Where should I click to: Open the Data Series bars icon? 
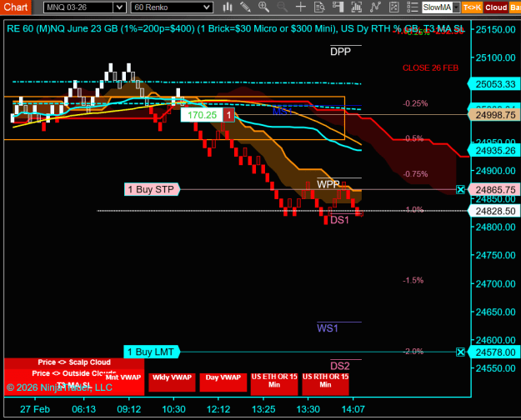pyautogui.click(x=357, y=7)
